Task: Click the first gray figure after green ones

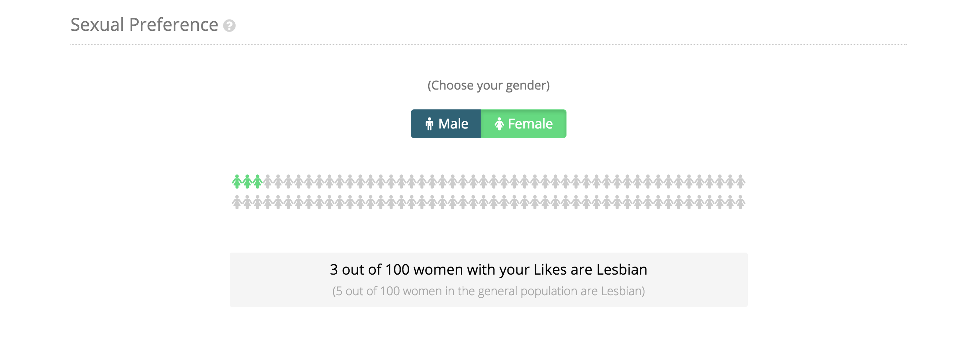Action: [x=268, y=181]
